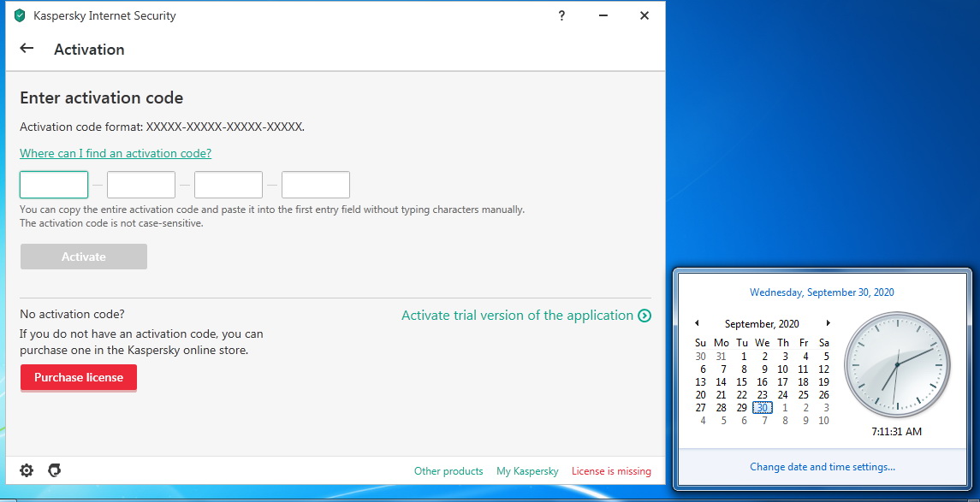This screenshot has height=502, width=980.
Task: Open the My Kaspersky link
Action: click(x=527, y=470)
